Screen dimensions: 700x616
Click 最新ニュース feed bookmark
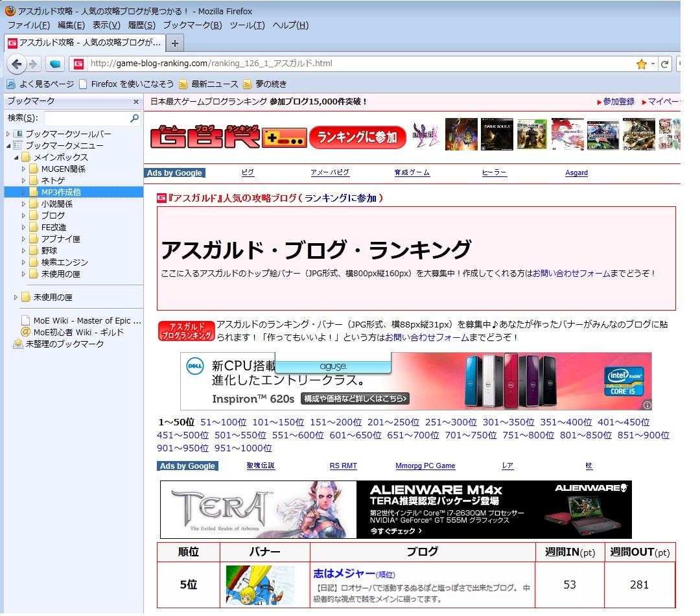click(209, 84)
